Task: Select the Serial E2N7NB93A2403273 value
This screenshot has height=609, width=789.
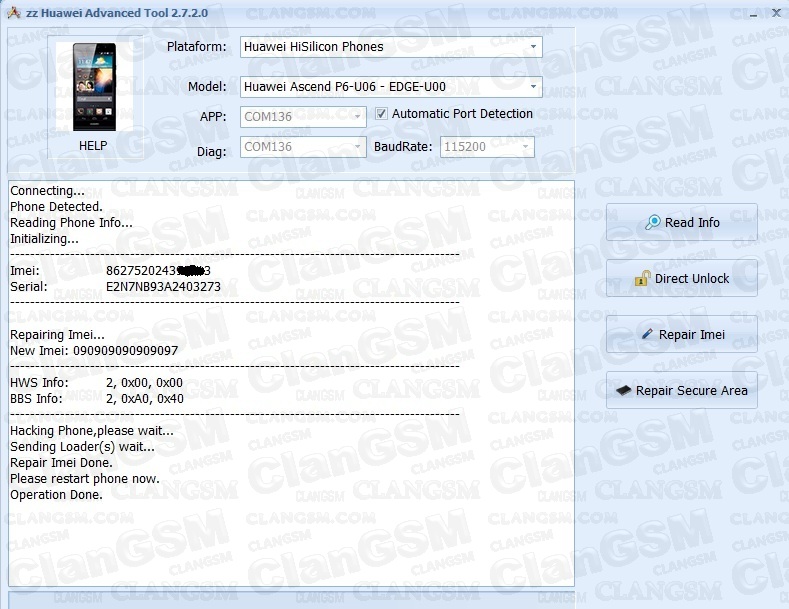Action: pyautogui.click(x=163, y=286)
